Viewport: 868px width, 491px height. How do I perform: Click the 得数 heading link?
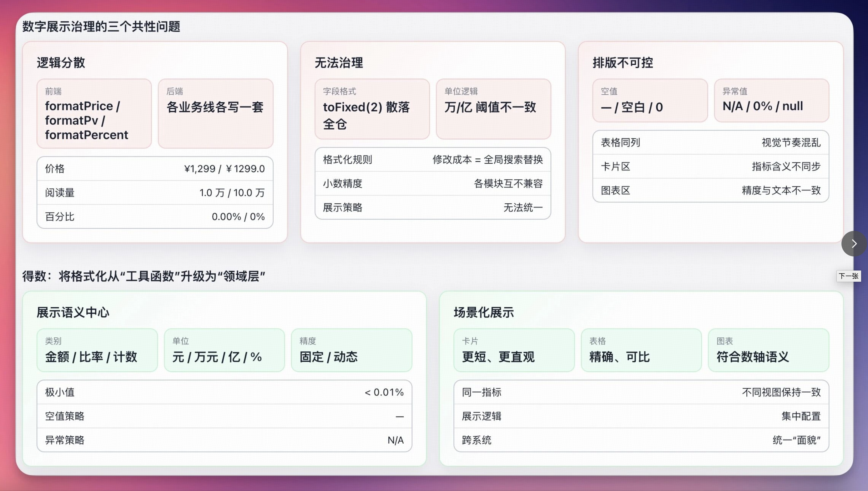pyautogui.click(x=143, y=275)
